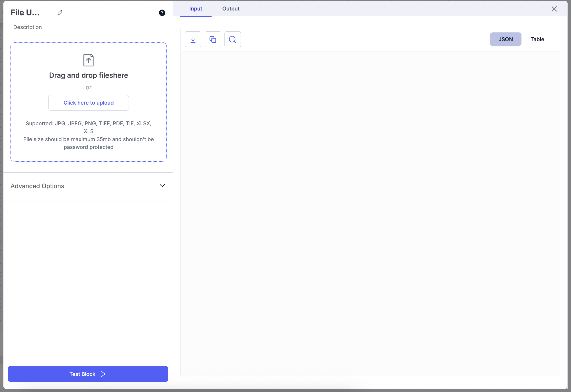Click the download data icon
The height and width of the screenshot is (392, 571).
(x=193, y=39)
